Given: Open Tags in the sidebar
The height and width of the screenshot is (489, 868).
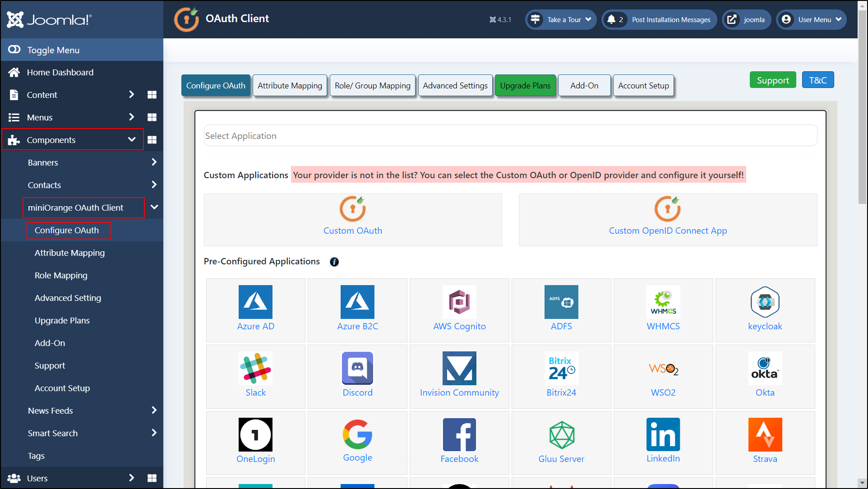Looking at the screenshot, I should click(36, 456).
